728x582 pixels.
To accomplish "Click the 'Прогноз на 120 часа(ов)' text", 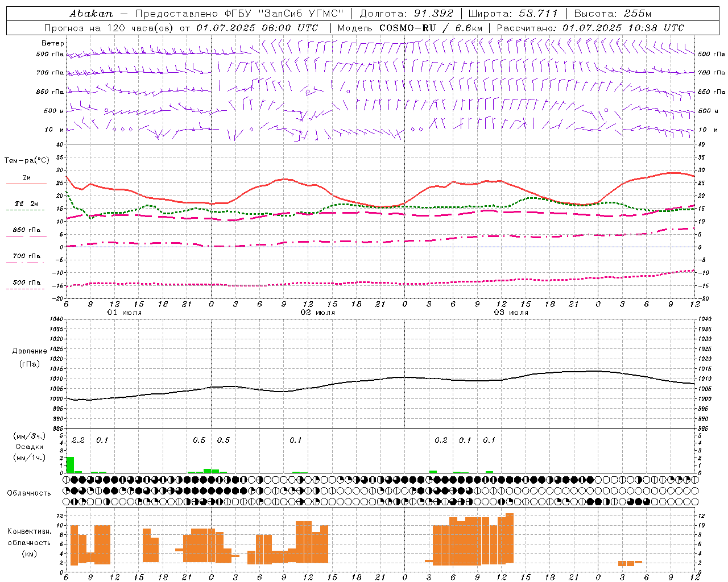I will [109, 28].
